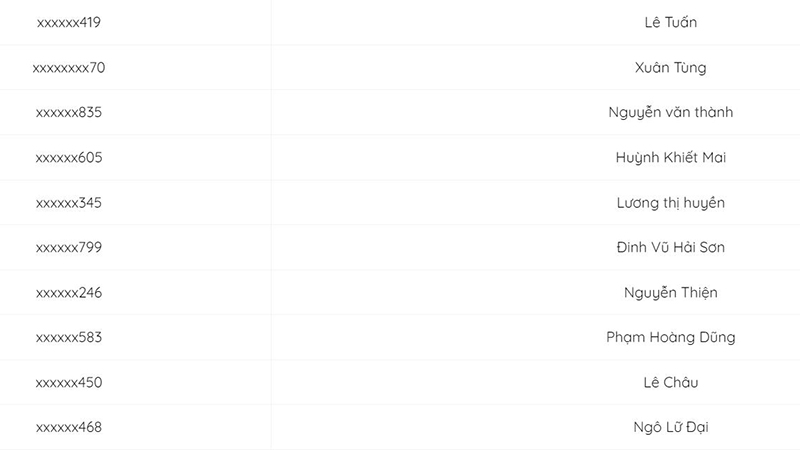Screen dimensions: 800x450
Task: Click the masked number xxxxxx583
Action: click(x=69, y=338)
